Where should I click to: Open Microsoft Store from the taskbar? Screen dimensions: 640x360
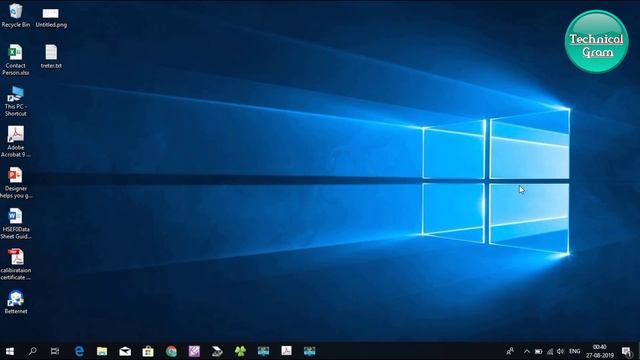[x=148, y=351]
